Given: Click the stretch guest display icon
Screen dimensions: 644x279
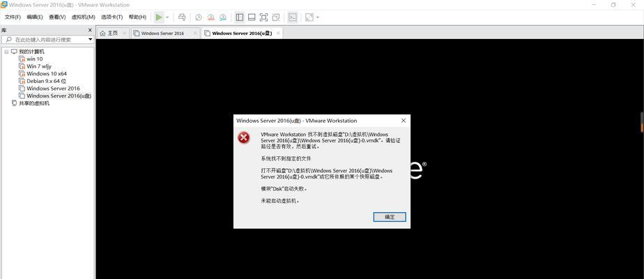Looking at the screenshot, I should click(309, 17).
